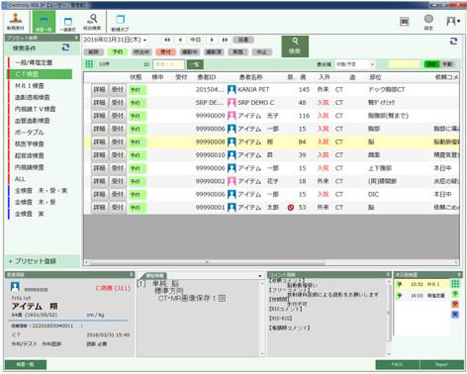Click the 今日 (today) button
Image resolution: width=467 pixels, height=374 pixels.
196,40
